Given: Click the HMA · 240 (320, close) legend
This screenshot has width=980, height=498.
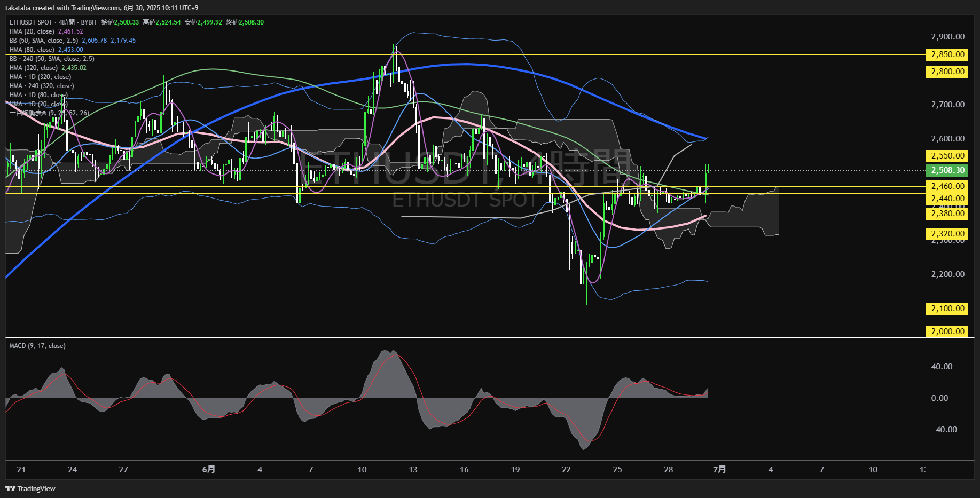Looking at the screenshot, I should tap(42, 86).
